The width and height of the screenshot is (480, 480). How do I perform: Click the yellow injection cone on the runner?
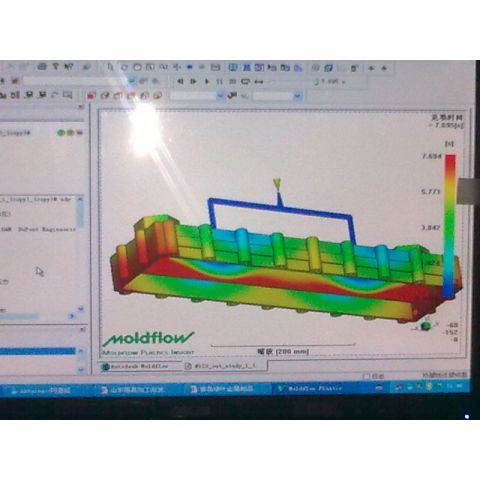277,184
